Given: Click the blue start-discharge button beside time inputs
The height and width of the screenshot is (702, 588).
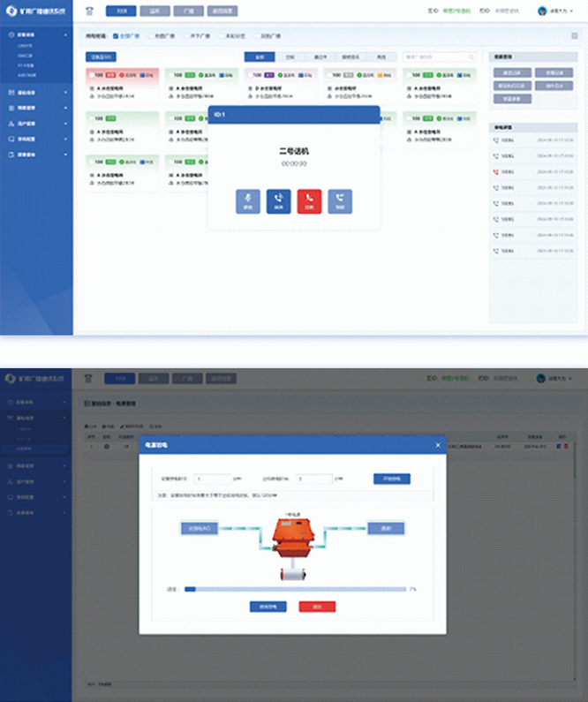Looking at the screenshot, I should pos(391,479).
